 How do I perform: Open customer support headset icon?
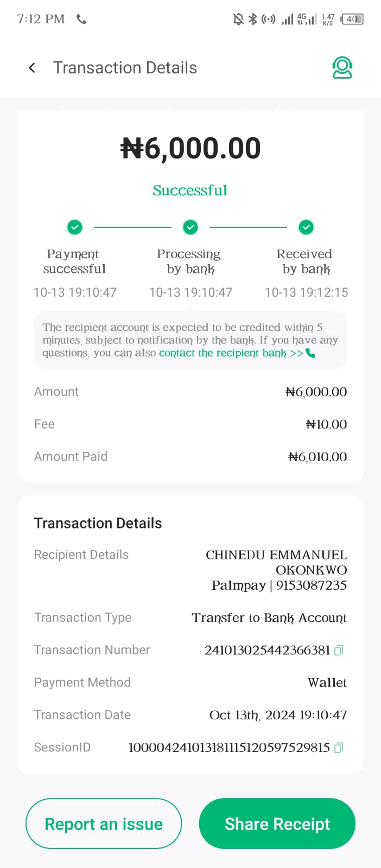(342, 68)
